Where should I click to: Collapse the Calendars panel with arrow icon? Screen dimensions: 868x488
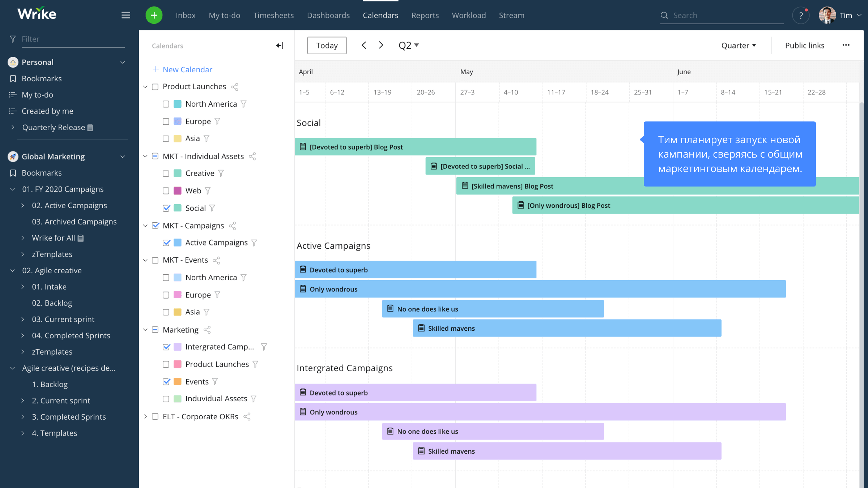(x=280, y=46)
